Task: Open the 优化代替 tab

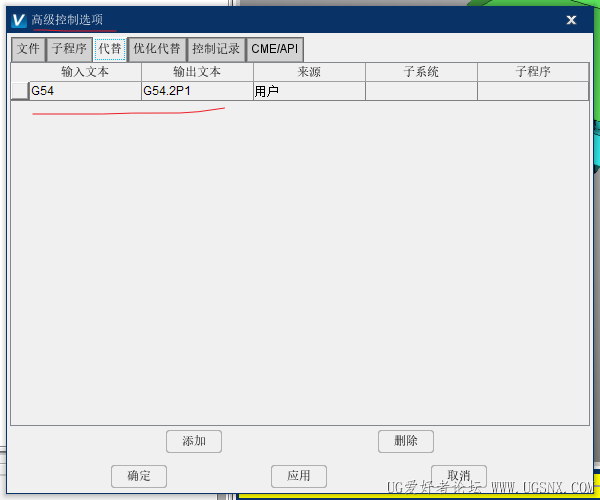Action: (157, 49)
